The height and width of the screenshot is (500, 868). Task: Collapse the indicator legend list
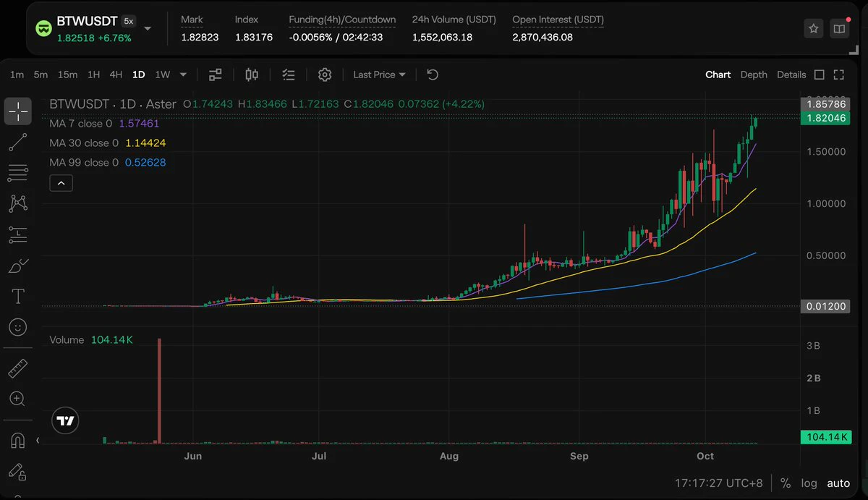[x=61, y=183]
